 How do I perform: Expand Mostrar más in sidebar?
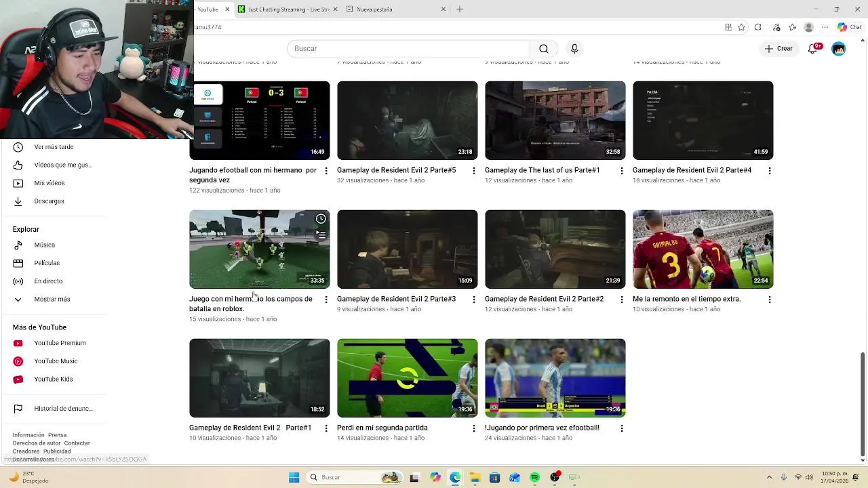[x=54, y=299]
